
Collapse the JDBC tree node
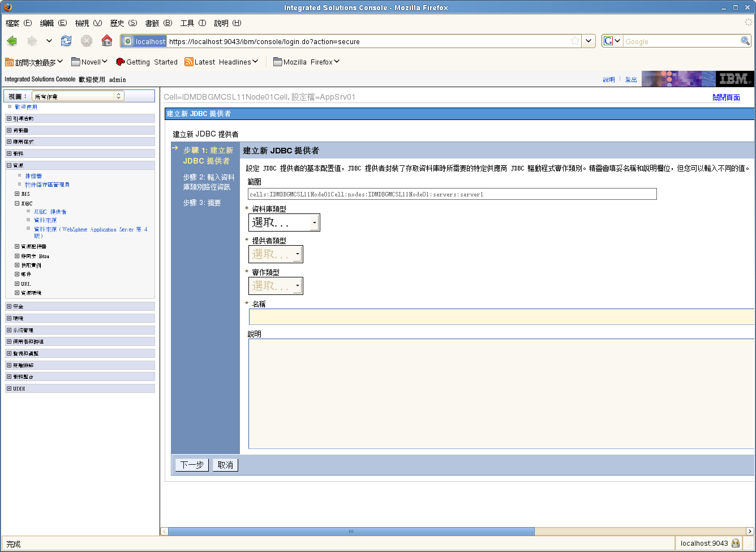[17, 203]
